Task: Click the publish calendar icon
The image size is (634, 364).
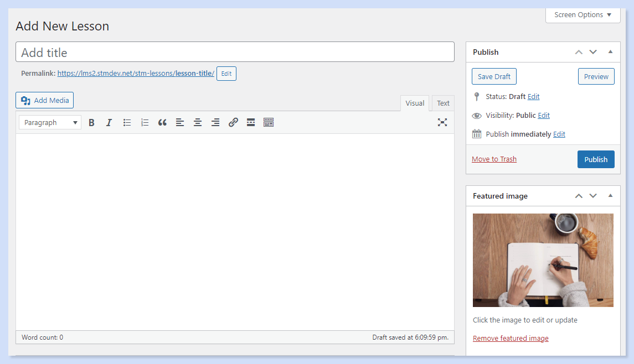Action: coord(477,134)
